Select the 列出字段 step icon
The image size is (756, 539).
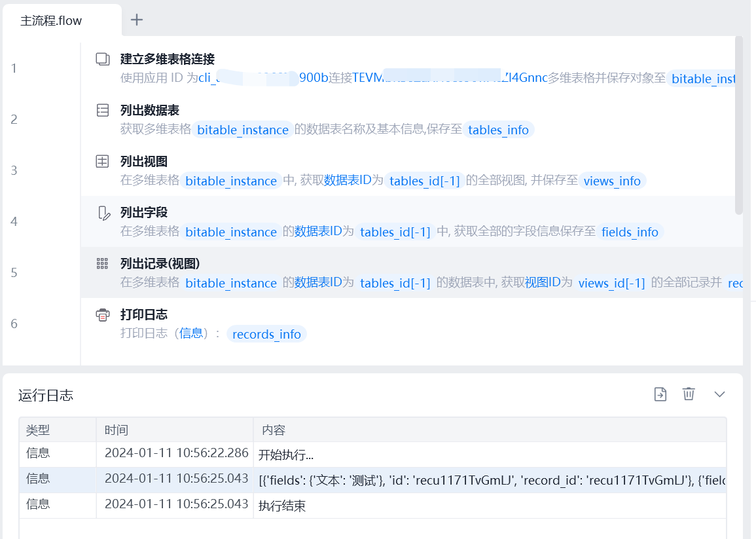pos(103,213)
